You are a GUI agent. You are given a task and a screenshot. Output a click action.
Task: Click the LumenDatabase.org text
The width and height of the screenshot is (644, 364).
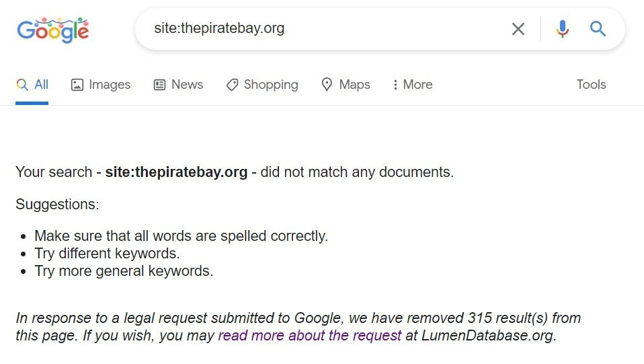[488, 336]
